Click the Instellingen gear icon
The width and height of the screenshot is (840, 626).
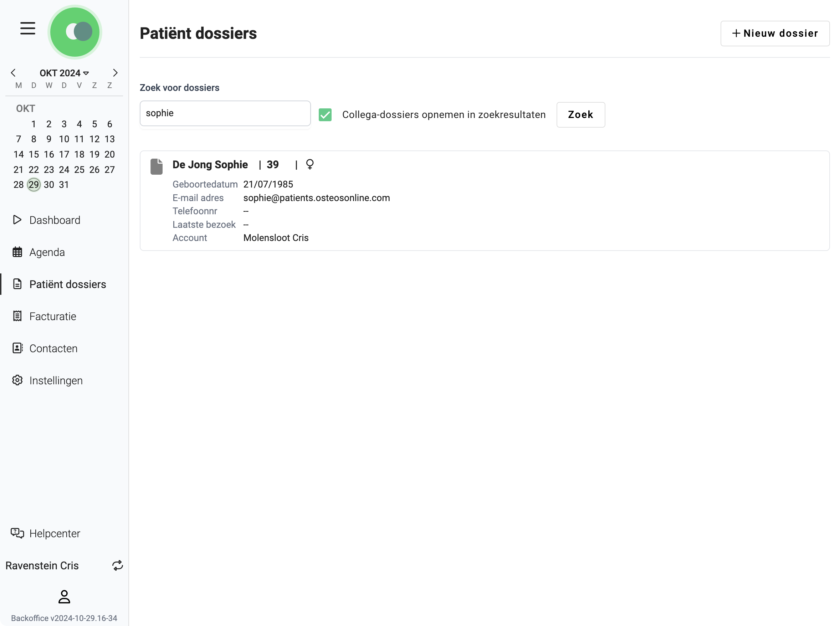pos(17,380)
